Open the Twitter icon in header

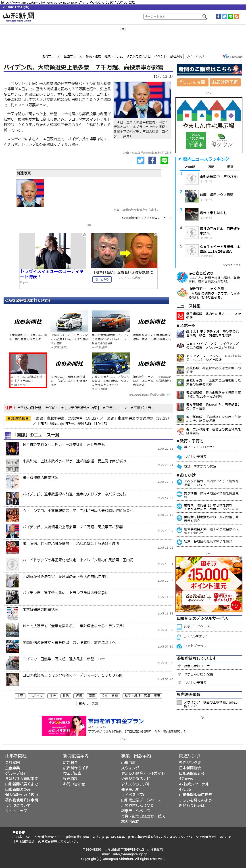[224, 16]
